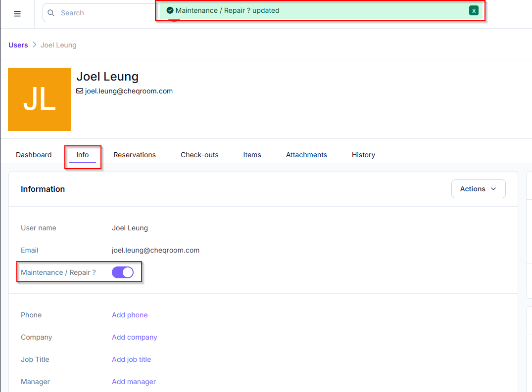Toggle the Maintenance / Repair switch off
This screenshot has height=392, width=532.
(123, 272)
